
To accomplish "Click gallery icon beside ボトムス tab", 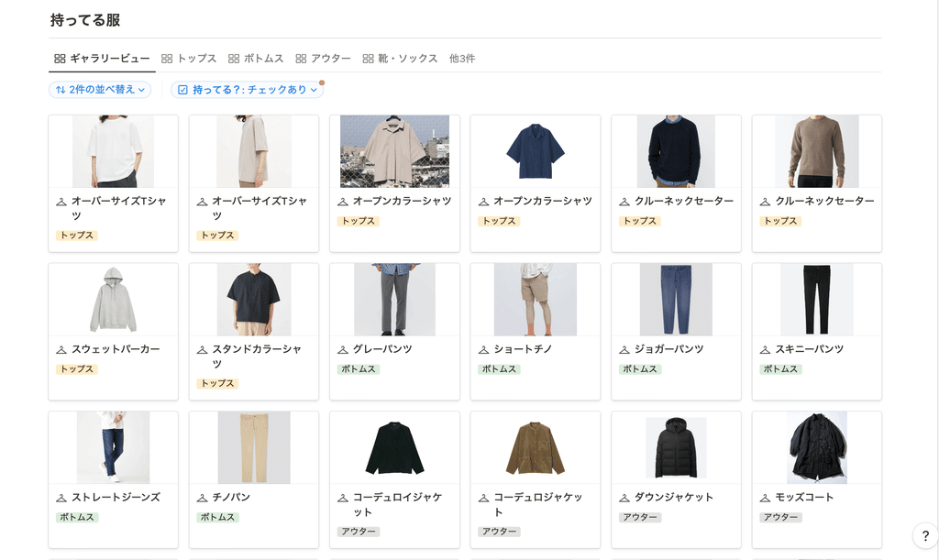I will coord(234,59).
